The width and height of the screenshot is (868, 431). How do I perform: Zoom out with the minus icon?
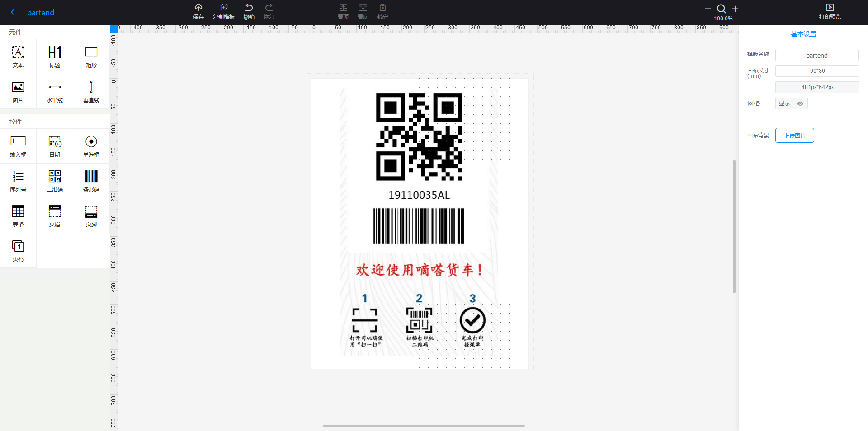[x=708, y=9]
